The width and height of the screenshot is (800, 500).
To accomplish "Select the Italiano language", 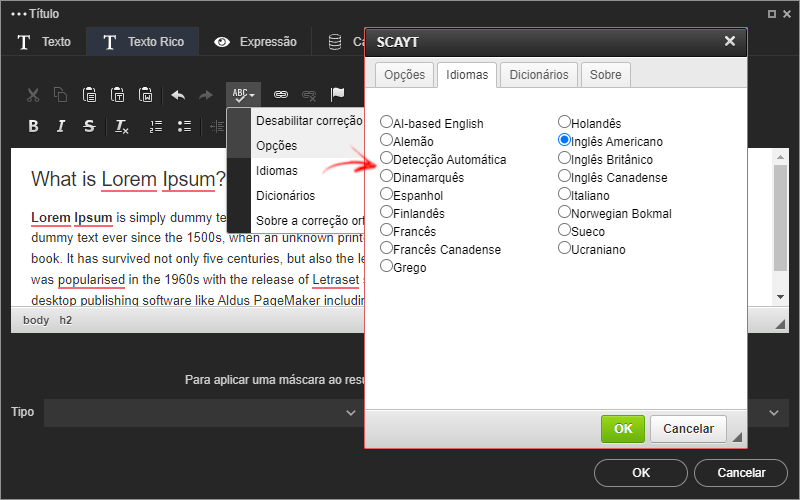I will pos(564,194).
